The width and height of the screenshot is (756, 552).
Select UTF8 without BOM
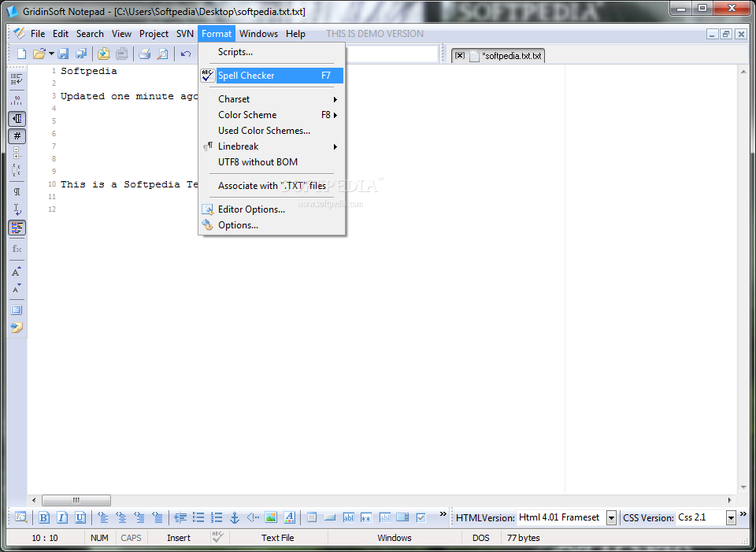[x=272, y=162]
